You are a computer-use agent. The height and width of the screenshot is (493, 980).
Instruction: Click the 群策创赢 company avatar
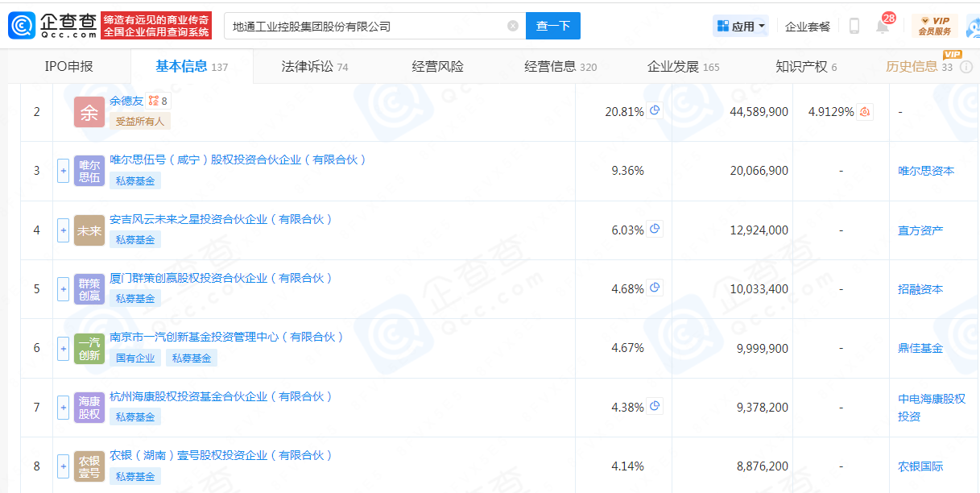pos(89,288)
